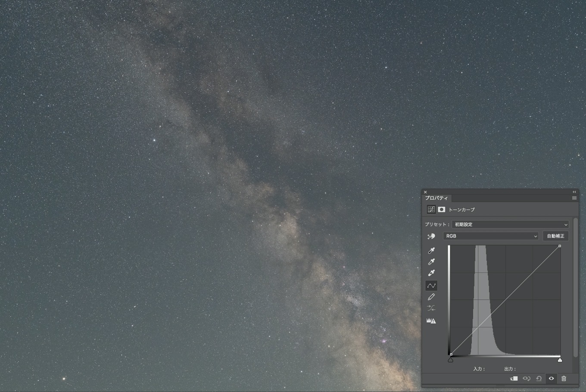Select the curve's top-right highlight point

pyautogui.click(x=560, y=246)
